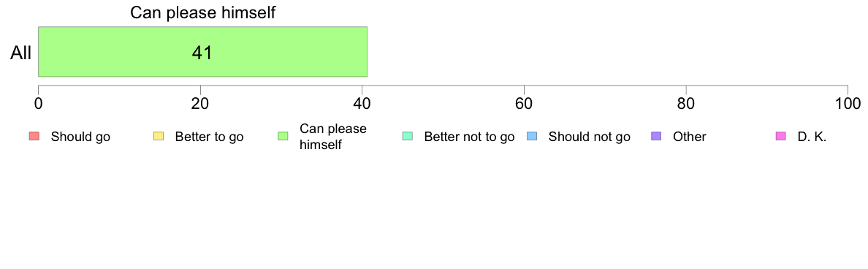Click the green bar labeled 41
The height and width of the screenshot is (269, 868).
click(x=202, y=51)
